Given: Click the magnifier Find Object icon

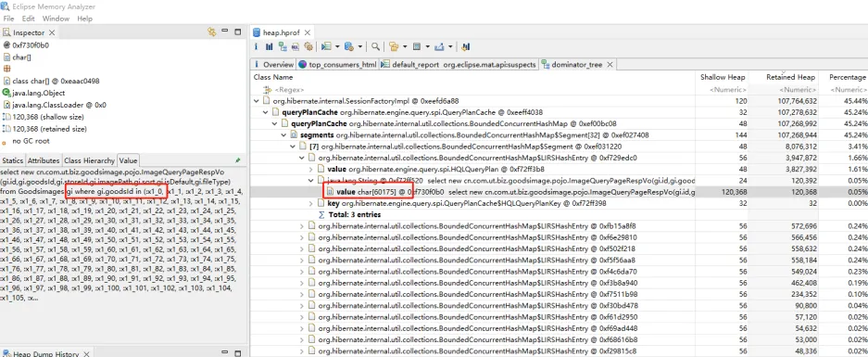Looking at the screenshot, I should (x=375, y=46).
